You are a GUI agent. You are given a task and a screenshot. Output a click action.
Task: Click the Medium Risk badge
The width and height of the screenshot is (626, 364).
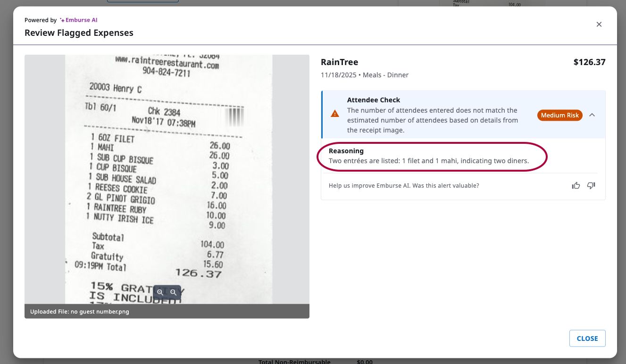pos(560,115)
